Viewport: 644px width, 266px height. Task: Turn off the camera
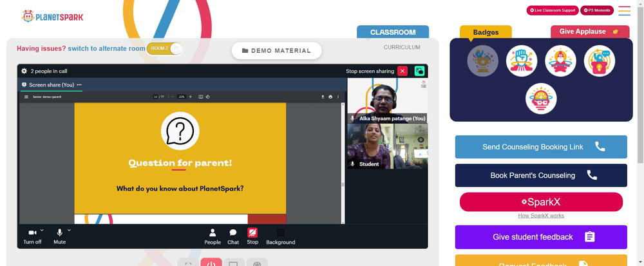(32, 237)
